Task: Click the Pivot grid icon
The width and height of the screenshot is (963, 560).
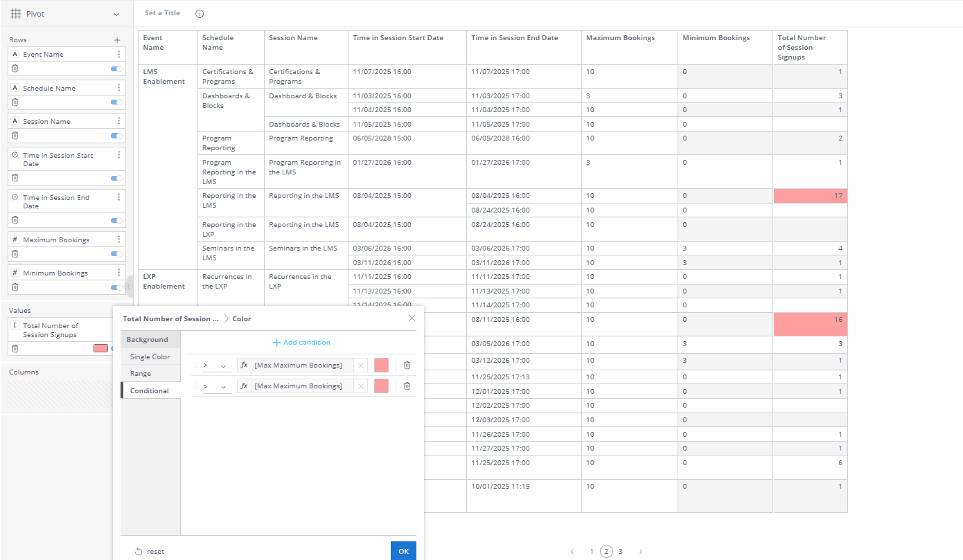Action: (x=14, y=13)
